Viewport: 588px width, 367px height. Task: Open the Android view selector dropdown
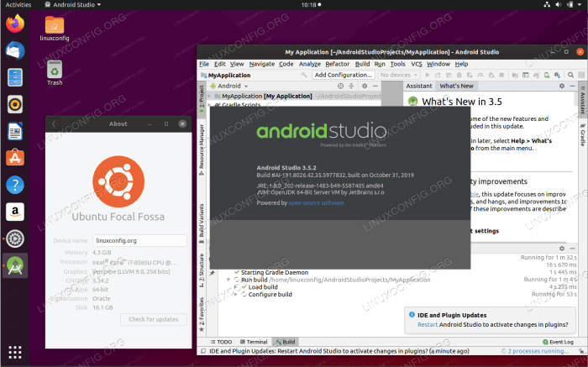(x=229, y=86)
